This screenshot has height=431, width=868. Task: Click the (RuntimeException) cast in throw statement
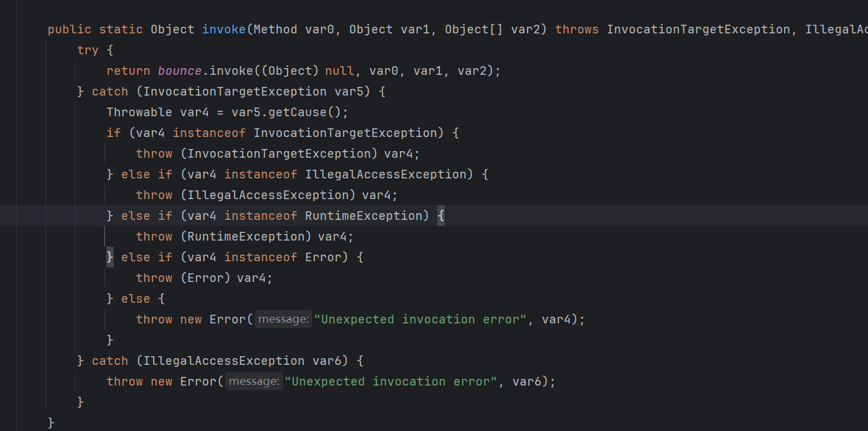pos(245,237)
